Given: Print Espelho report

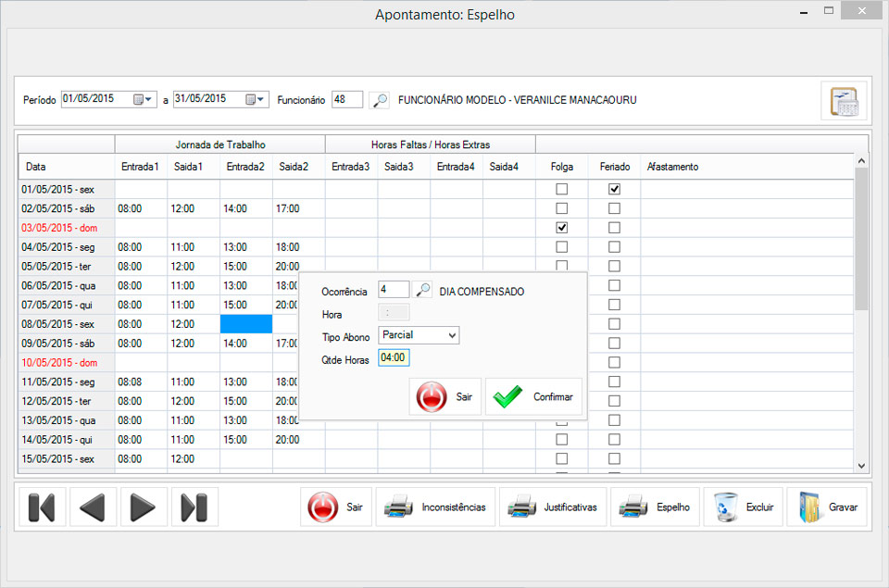Looking at the screenshot, I should (x=655, y=507).
